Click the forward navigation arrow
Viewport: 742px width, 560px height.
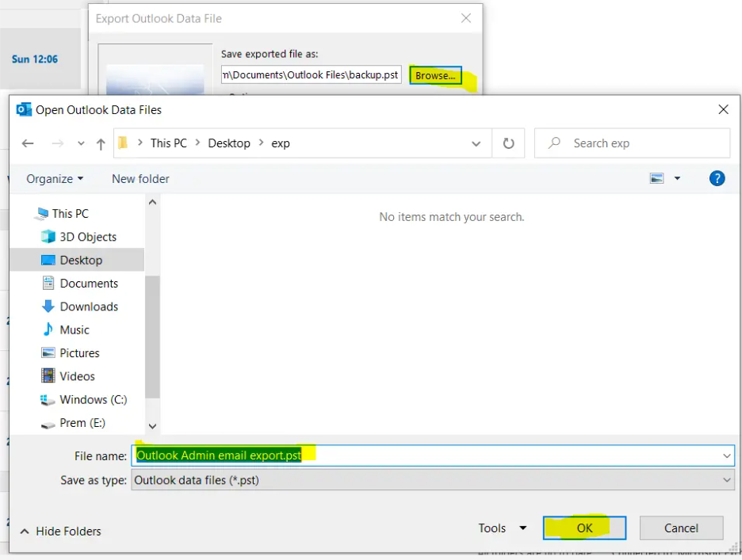57,143
